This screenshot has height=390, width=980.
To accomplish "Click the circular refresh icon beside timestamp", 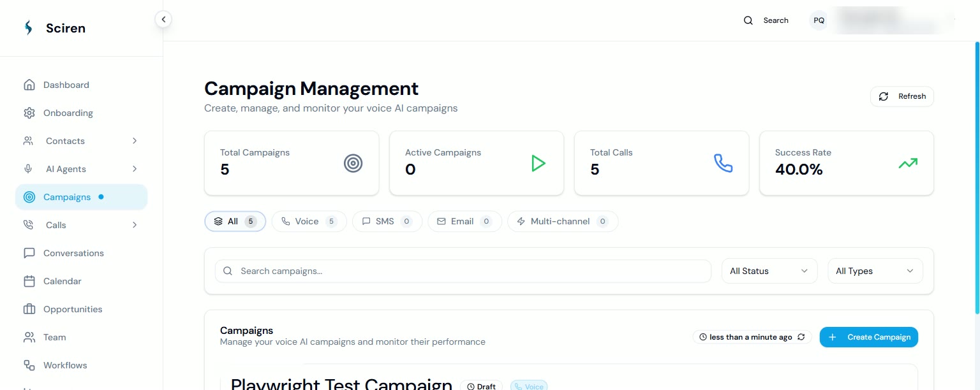I will point(801,337).
